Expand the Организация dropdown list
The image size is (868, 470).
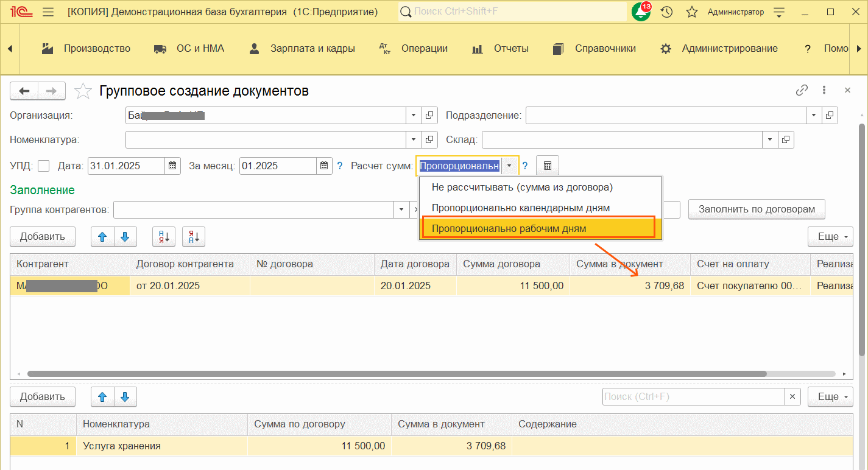414,115
